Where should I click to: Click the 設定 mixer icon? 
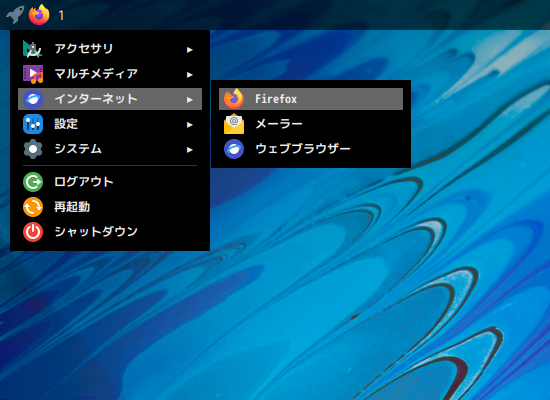coord(33,124)
